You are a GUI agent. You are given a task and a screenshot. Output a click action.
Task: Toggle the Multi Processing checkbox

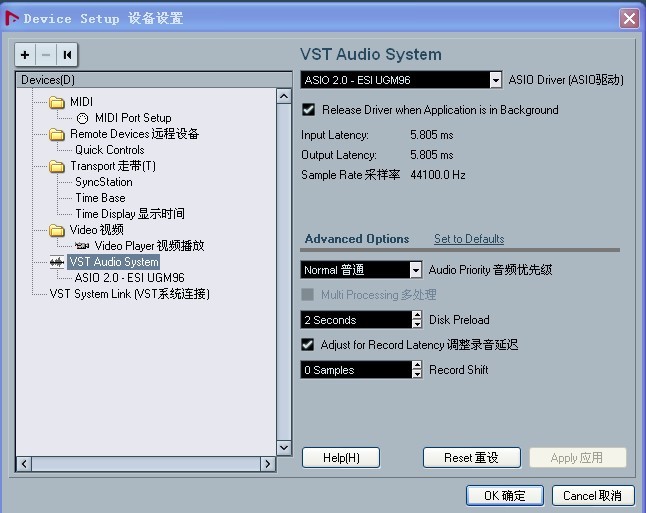(308, 295)
